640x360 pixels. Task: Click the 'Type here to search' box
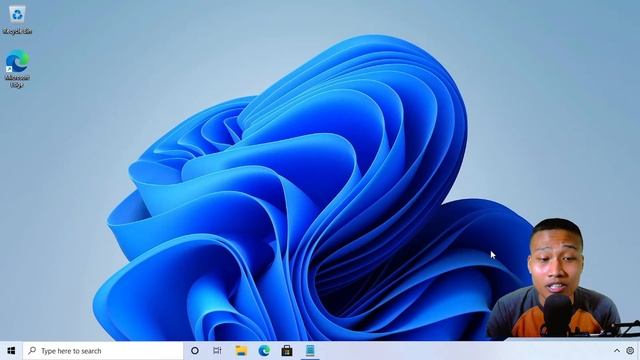coord(103,351)
